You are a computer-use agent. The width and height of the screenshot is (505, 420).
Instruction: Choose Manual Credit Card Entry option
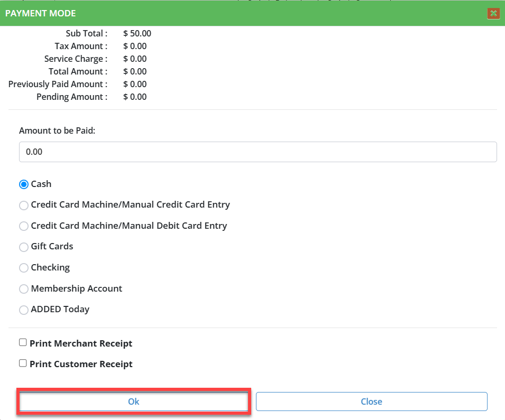pyautogui.click(x=24, y=205)
